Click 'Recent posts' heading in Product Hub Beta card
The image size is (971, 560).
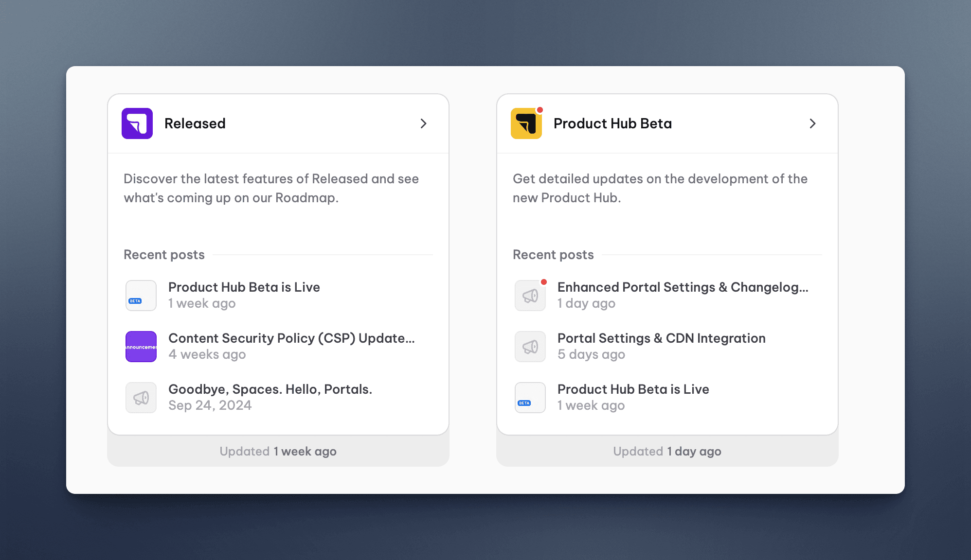click(554, 255)
